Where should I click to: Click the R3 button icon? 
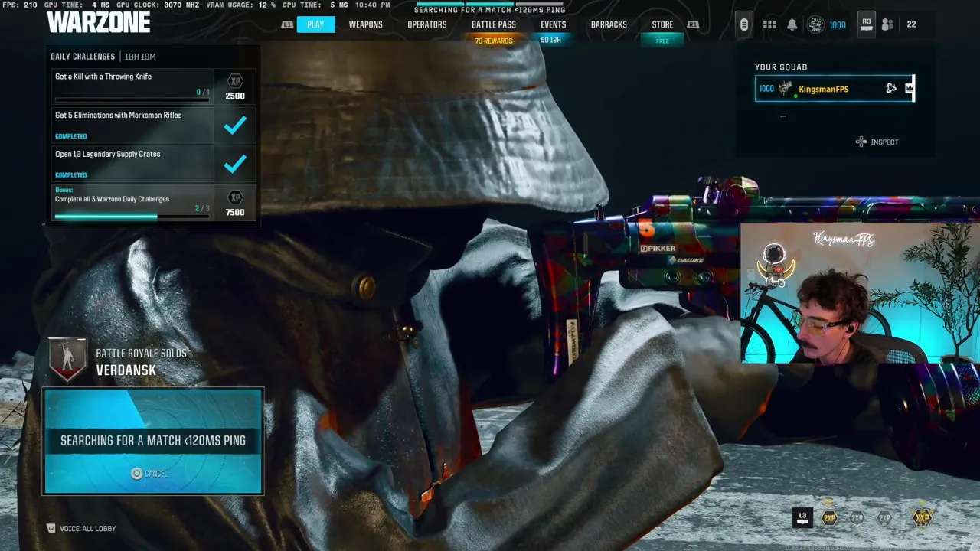(866, 24)
